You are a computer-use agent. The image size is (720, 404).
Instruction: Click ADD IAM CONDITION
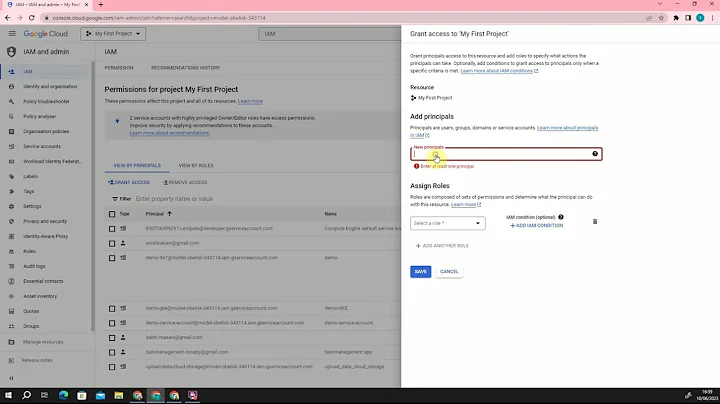(x=537, y=226)
